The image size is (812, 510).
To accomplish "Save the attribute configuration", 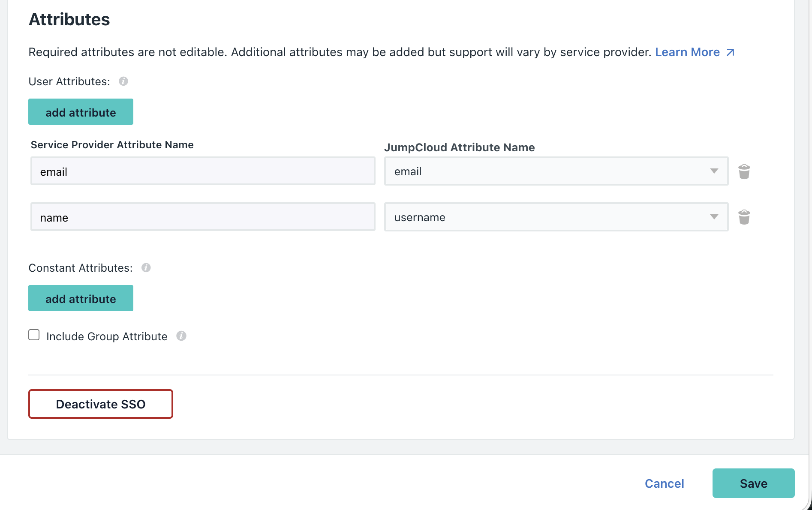I will point(753,483).
